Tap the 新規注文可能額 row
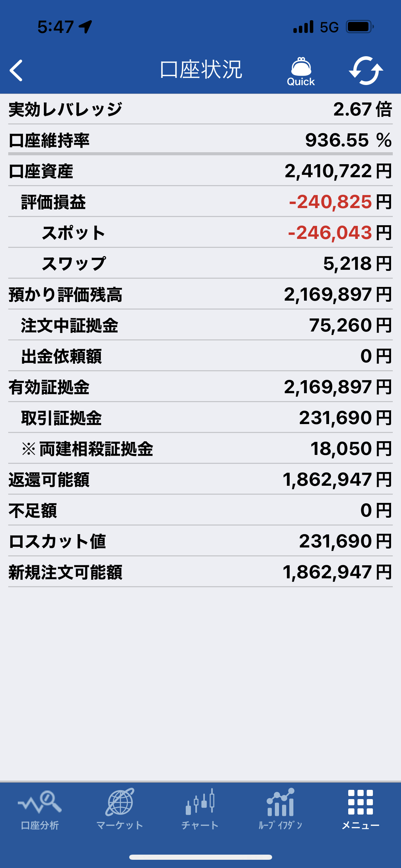401x868 pixels. 200,572
